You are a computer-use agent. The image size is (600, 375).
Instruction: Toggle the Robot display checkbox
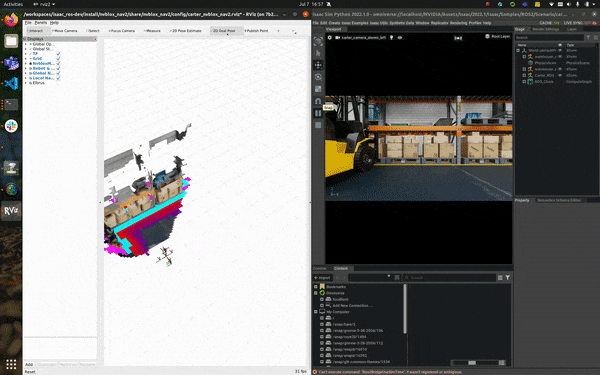click(58, 68)
